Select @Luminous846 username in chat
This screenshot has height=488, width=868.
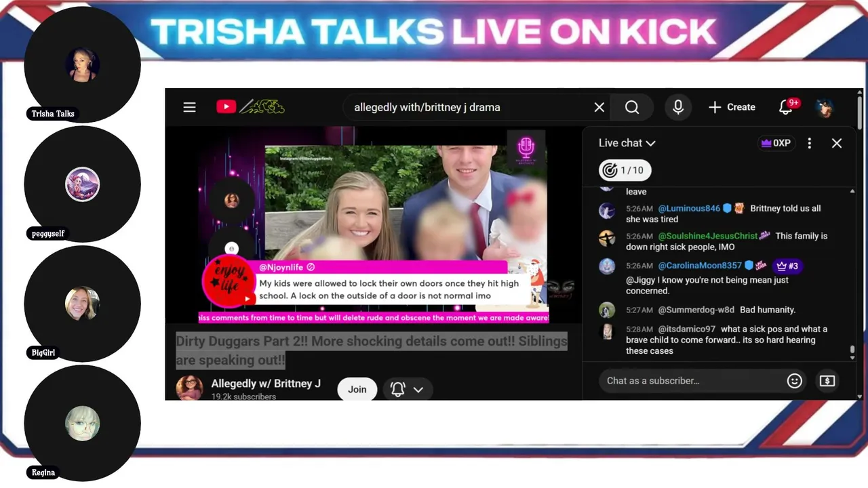point(689,208)
